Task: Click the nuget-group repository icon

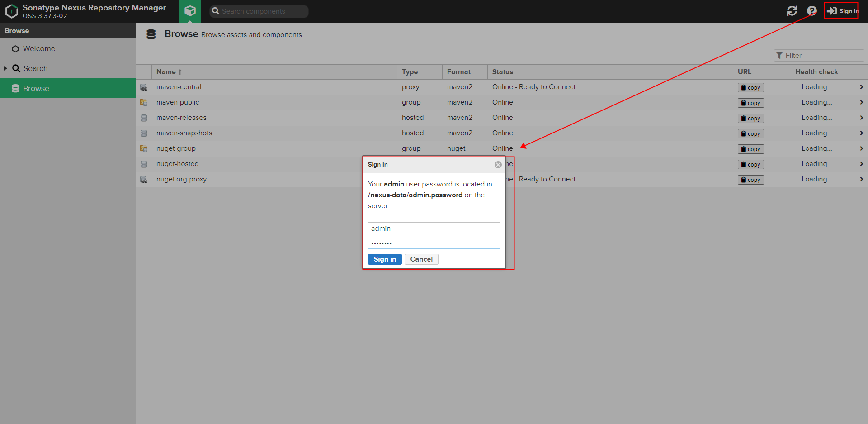Action: tap(144, 149)
